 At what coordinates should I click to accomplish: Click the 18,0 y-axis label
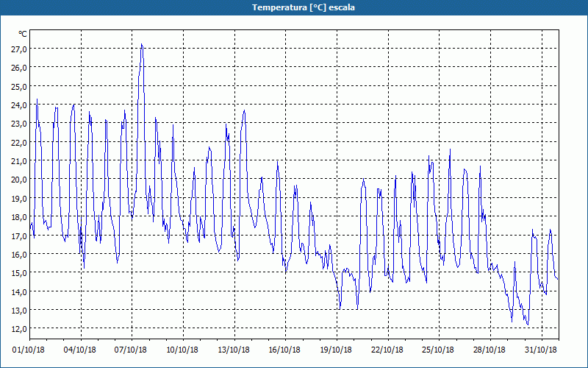pyautogui.click(x=19, y=216)
